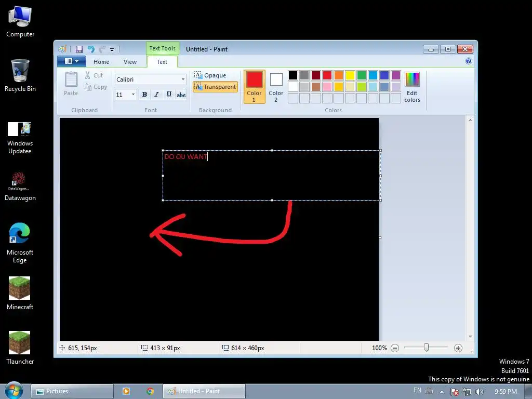
Task: Click the network tray icon
Action: coord(467,392)
